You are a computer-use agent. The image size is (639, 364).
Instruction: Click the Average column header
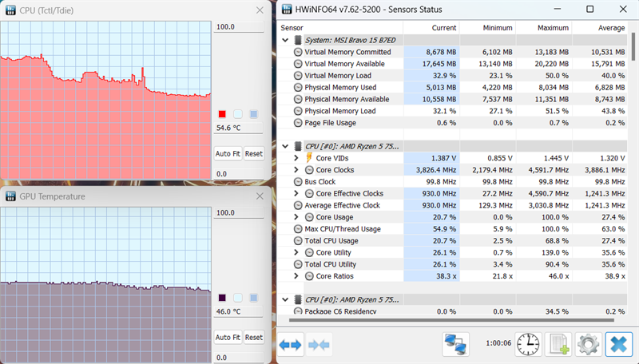[600, 28]
